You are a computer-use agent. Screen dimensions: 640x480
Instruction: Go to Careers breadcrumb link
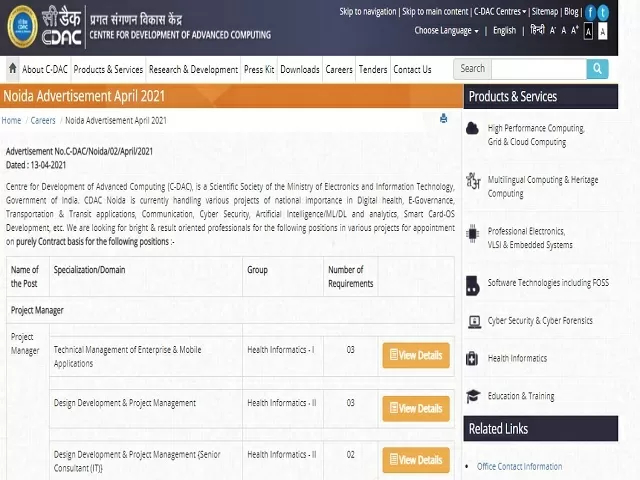(43, 120)
